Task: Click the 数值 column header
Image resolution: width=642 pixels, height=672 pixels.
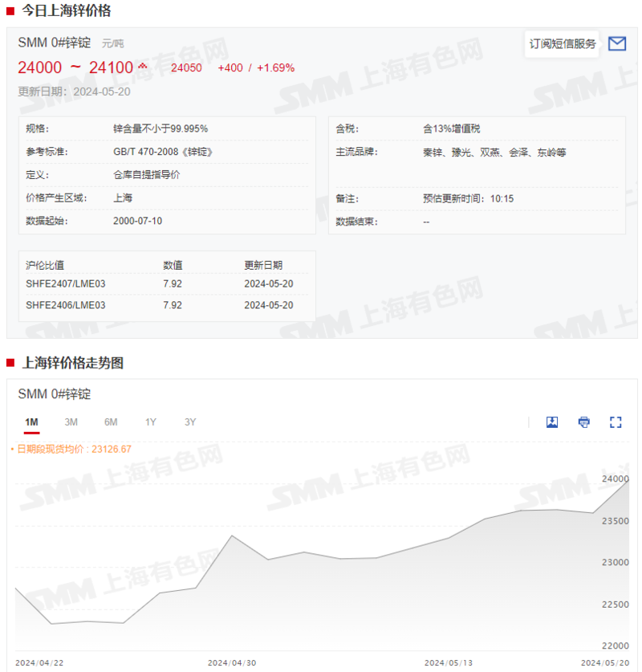Action: click(173, 265)
